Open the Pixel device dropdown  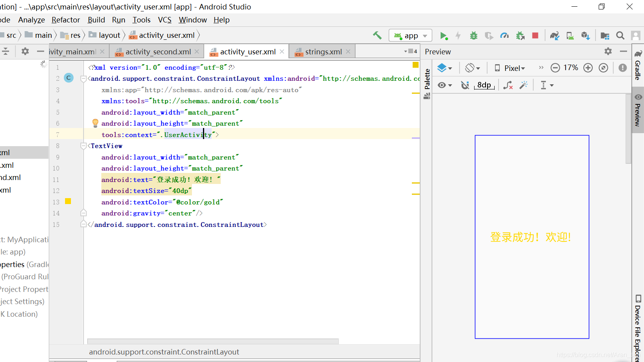pos(510,68)
